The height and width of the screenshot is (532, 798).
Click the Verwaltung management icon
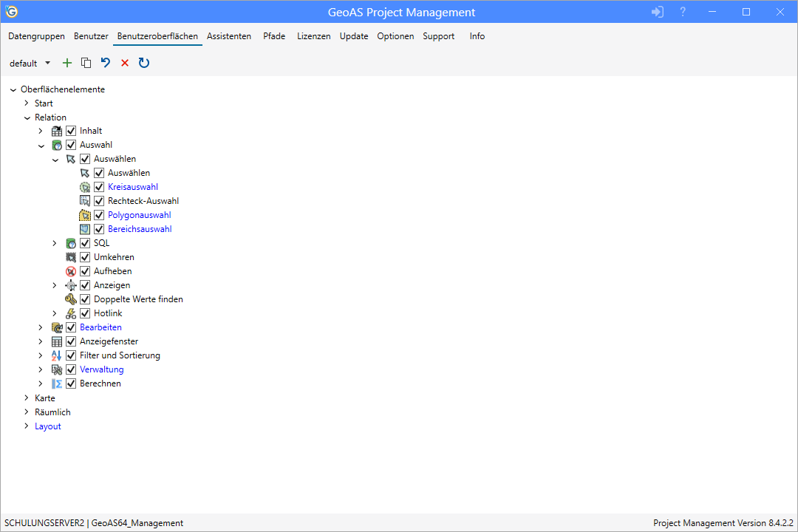[x=57, y=369]
